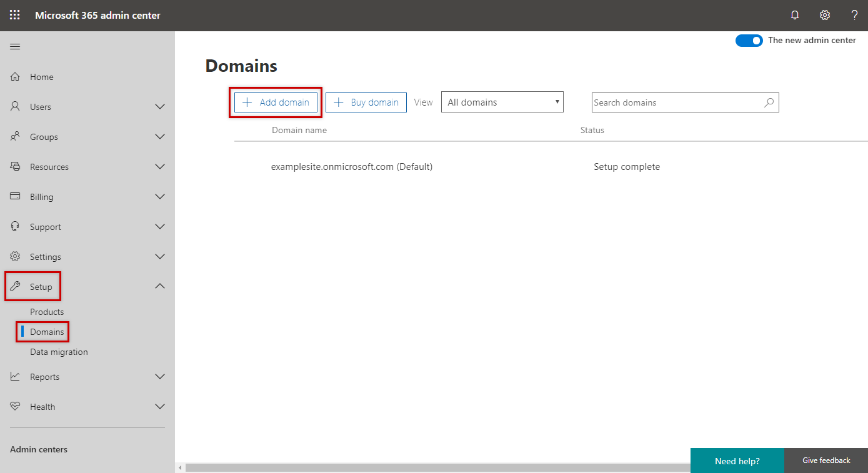Open the All domains view dropdown
This screenshot has width=868, height=473.
(x=502, y=102)
